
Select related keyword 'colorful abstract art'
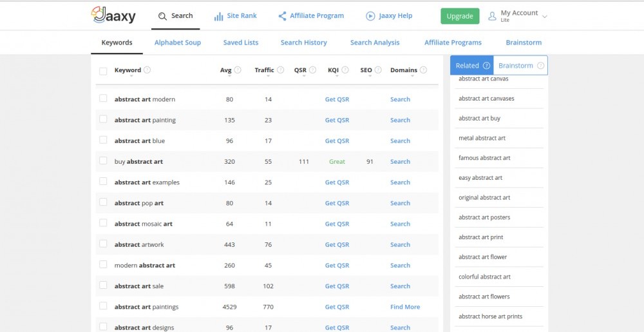[x=484, y=277]
